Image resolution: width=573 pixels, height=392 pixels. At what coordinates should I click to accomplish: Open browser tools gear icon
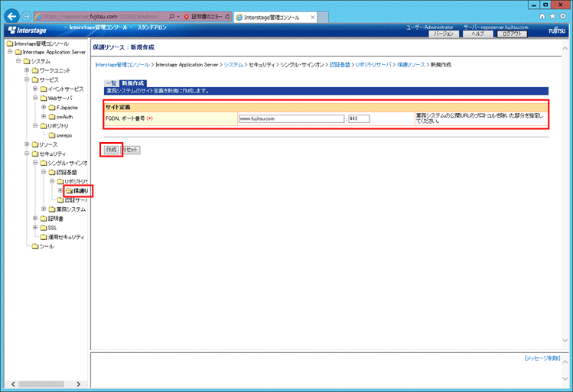[562, 16]
